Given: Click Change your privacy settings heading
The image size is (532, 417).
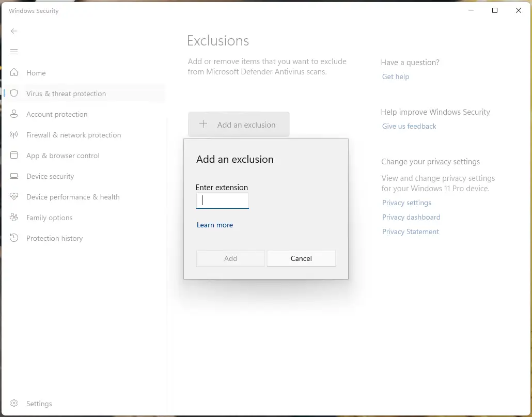Looking at the screenshot, I should click(431, 162).
